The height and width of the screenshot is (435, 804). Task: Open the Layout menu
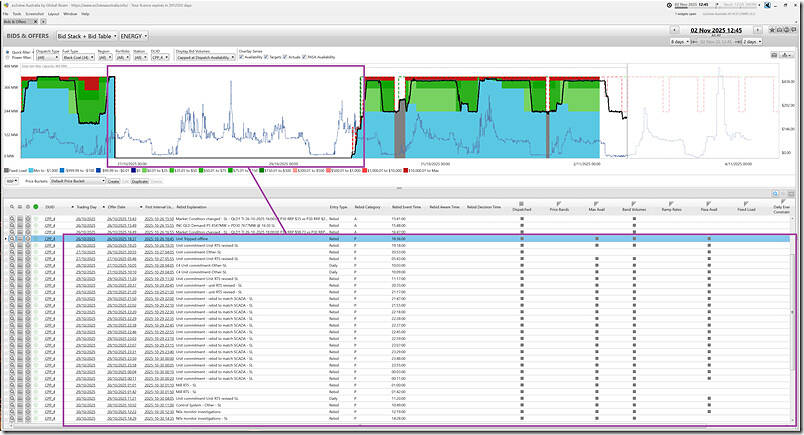pos(53,14)
